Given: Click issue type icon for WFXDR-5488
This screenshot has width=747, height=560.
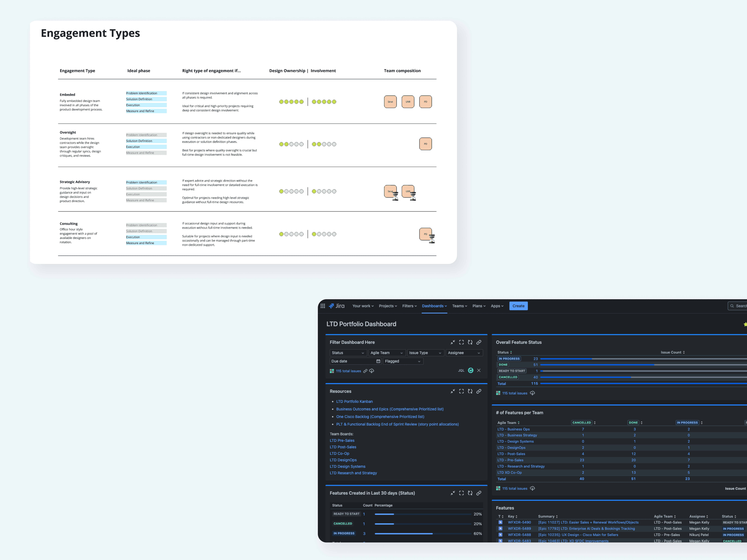Looking at the screenshot, I should click(500, 535).
